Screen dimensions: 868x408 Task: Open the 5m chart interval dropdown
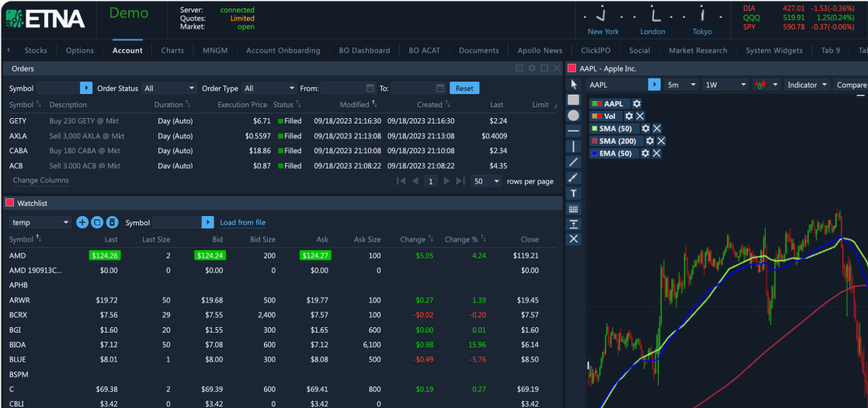click(x=682, y=85)
